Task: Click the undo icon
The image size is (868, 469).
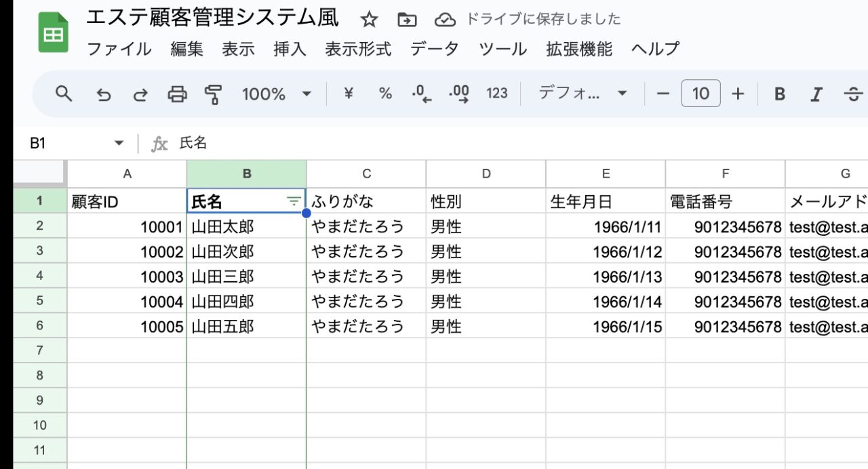Action: coord(104,94)
